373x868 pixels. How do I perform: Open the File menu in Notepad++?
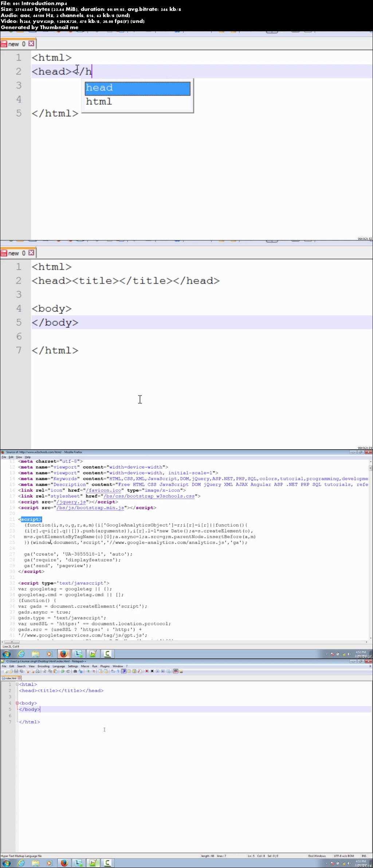click(x=4, y=666)
